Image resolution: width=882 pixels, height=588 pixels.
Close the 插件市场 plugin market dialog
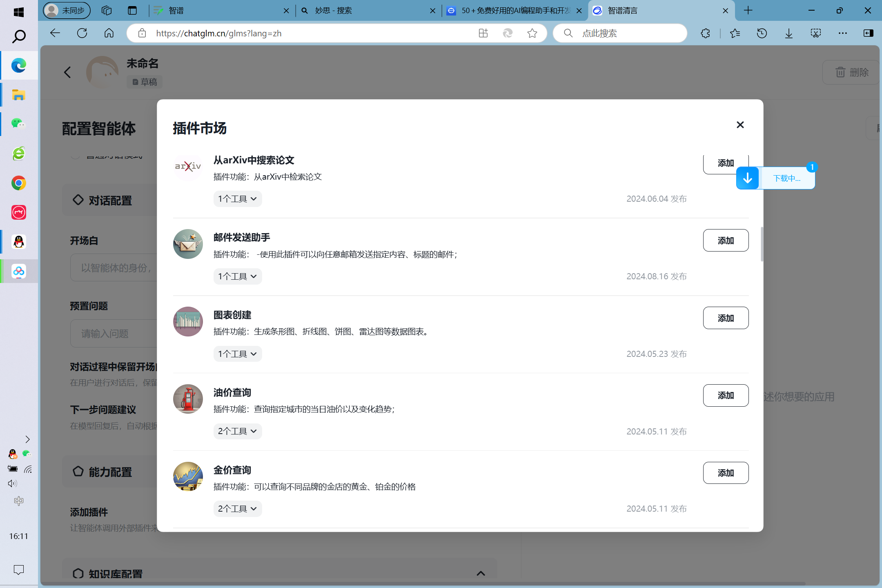coord(740,125)
